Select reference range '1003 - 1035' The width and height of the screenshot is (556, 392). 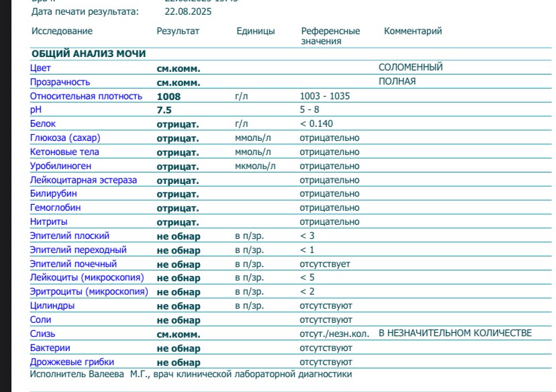click(x=325, y=96)
